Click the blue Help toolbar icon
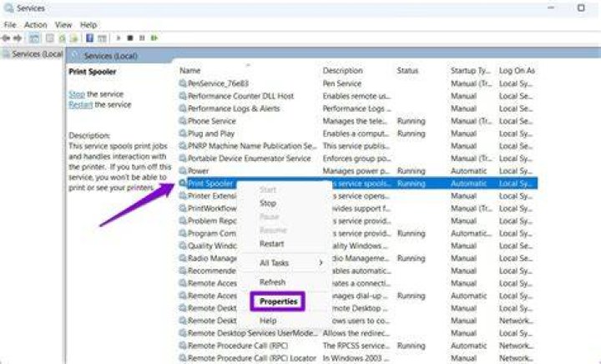Viewport: 601px width, 364px height. [x=89, y=38]
